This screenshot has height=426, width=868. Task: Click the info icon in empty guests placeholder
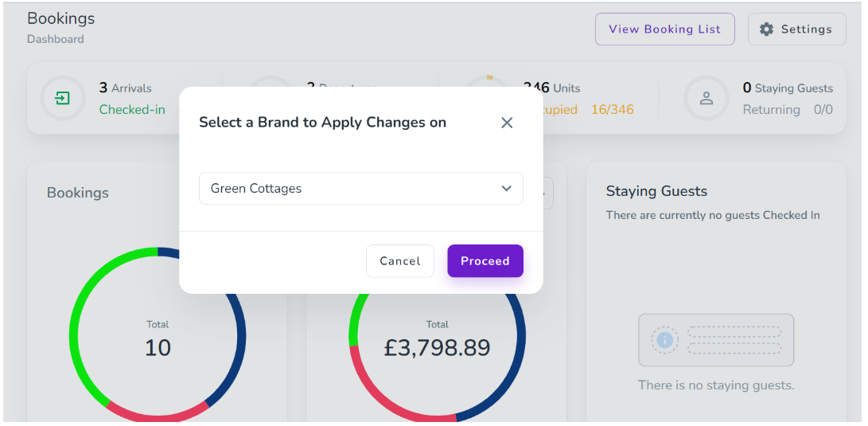(665, 340)
